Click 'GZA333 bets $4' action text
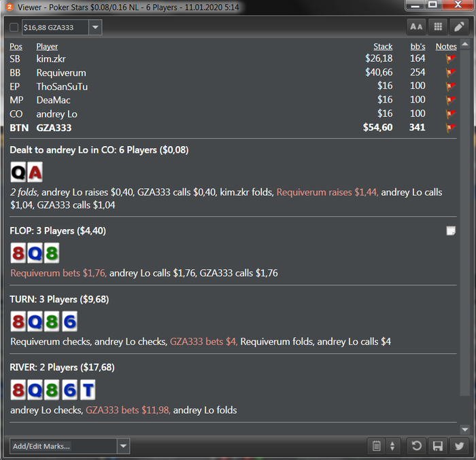 pyautogui.click(x=204, y=342)
